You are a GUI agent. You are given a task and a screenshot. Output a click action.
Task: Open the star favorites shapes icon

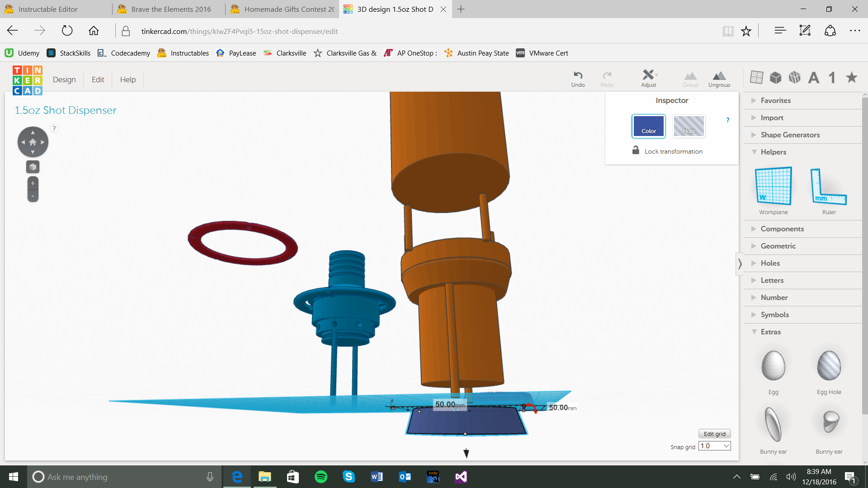(852, 77)
